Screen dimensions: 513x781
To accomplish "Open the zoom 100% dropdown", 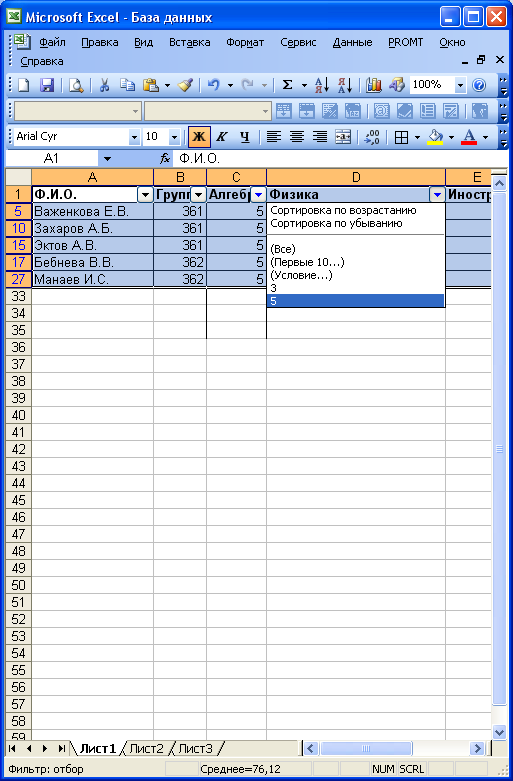I will [x=460, y=86].
